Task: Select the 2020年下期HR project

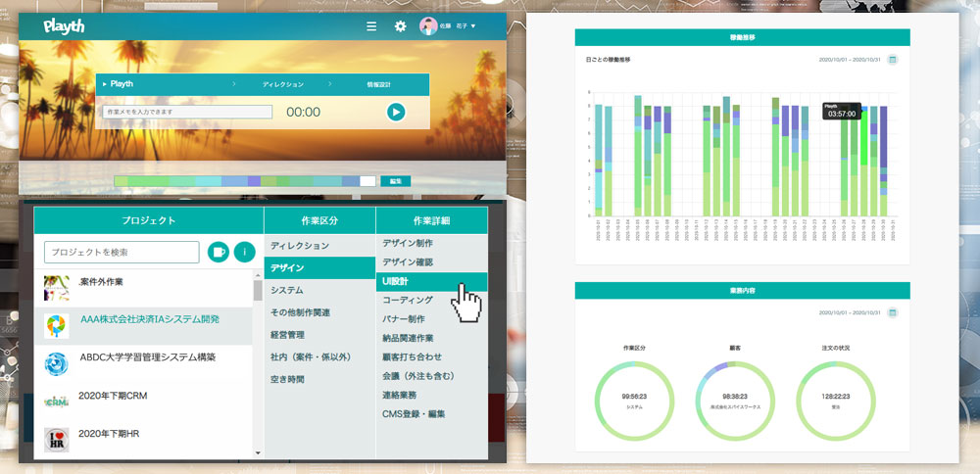Action: point(144,439)
